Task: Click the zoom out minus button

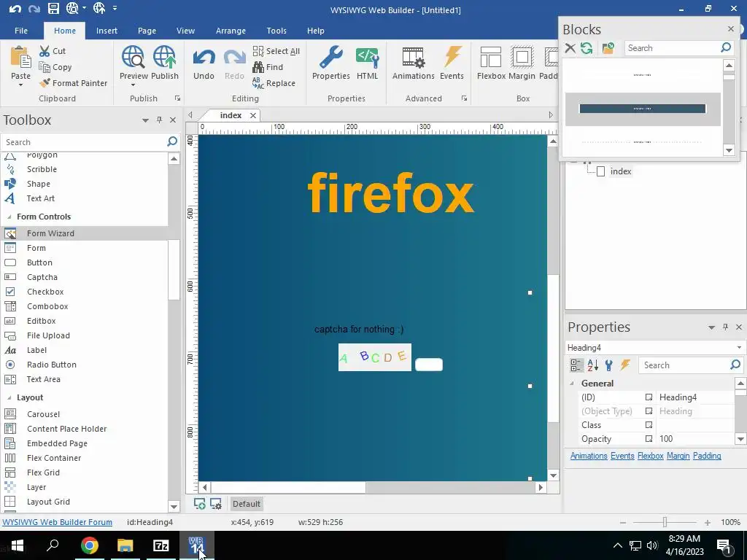Action: pos(623,522)
